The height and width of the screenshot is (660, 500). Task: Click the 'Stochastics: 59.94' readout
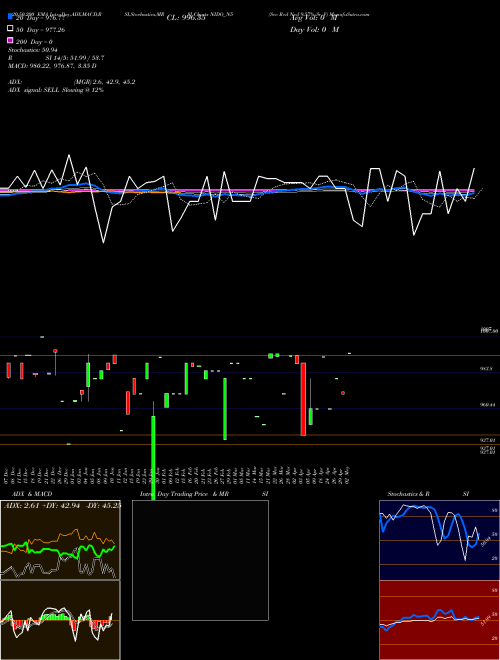point(33,50)
